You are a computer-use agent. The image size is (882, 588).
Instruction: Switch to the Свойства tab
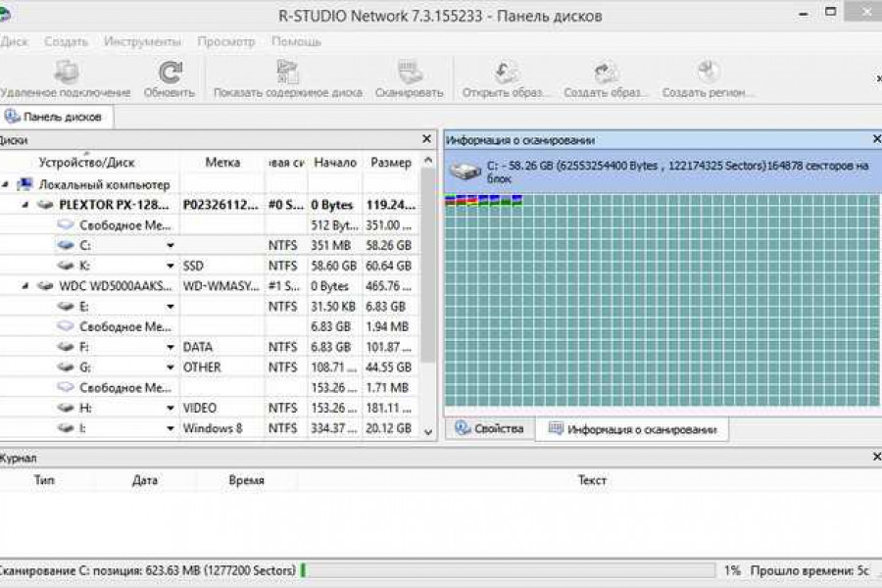[x=490, y=429]
